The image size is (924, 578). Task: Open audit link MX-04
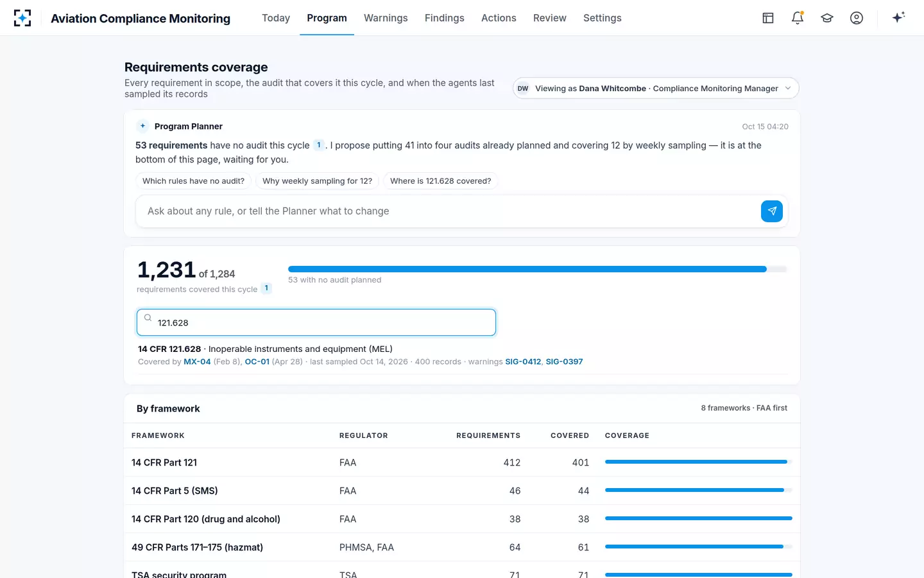click(x=197, y=362)
